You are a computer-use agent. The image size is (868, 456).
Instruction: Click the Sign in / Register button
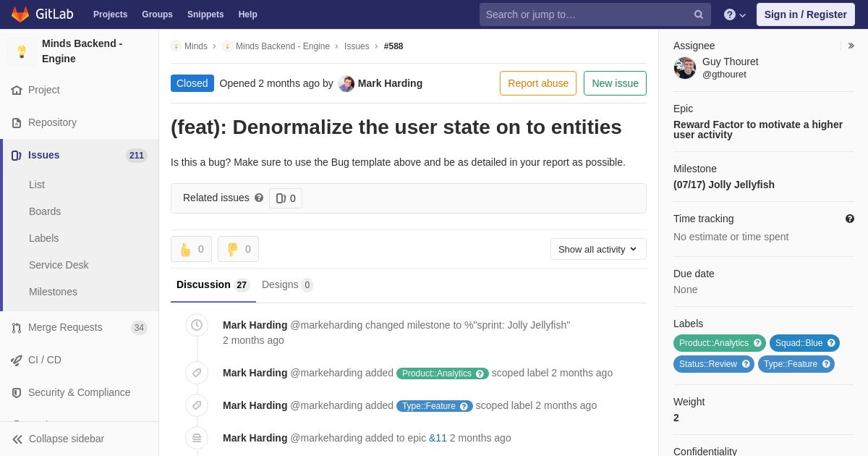point(806,14)
